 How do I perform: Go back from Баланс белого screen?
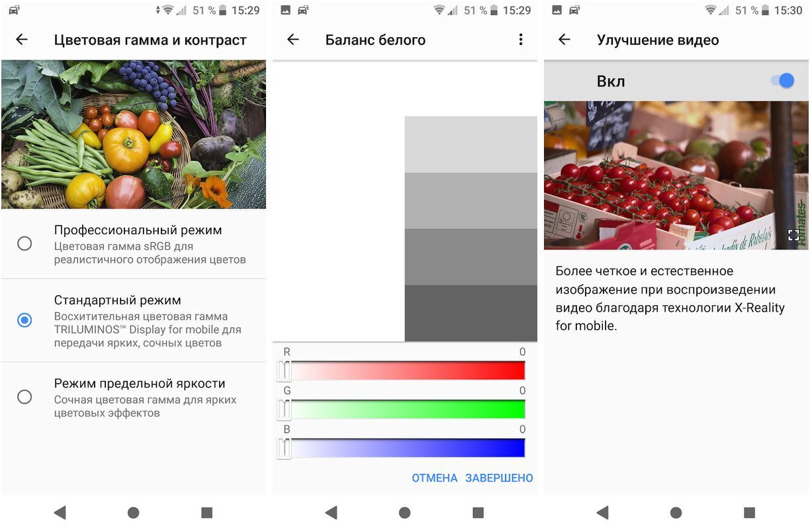(293, 40)
